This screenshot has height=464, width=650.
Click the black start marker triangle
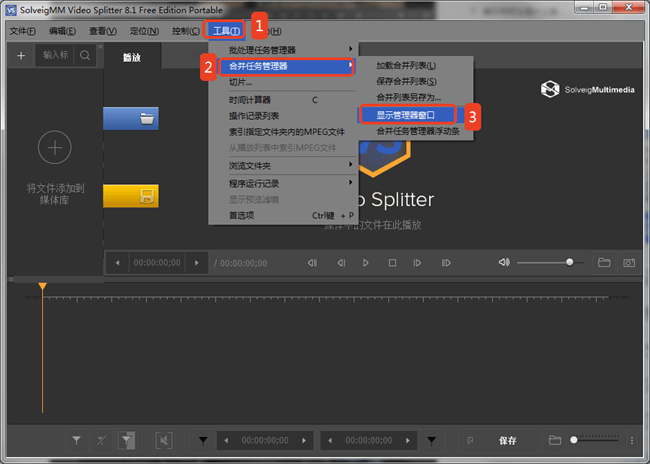(203, 440)
